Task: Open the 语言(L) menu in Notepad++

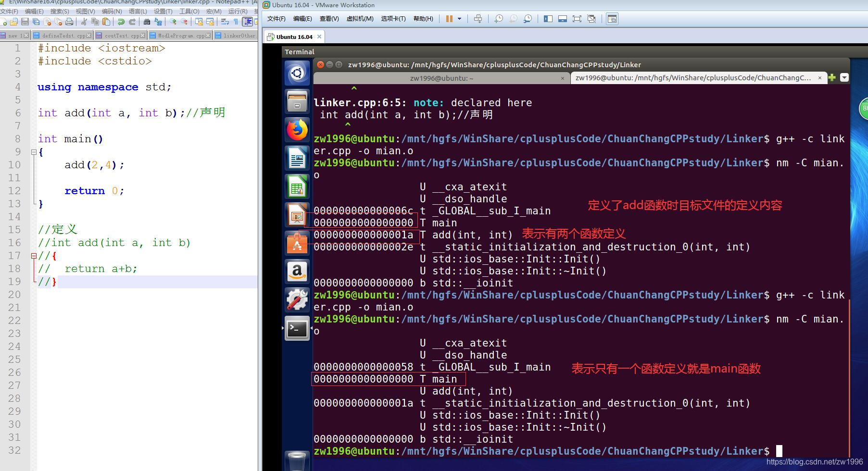Action: (138, 11)
